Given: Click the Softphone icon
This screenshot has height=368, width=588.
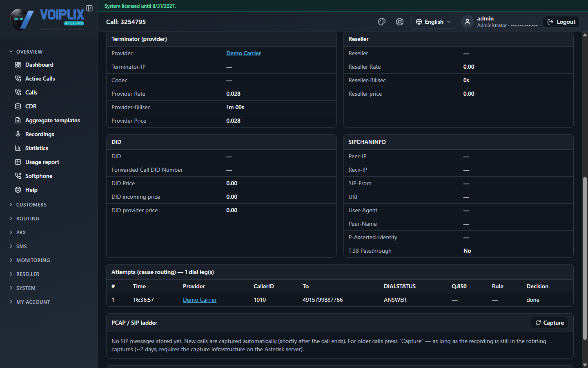Looking at the screenshot, I should point(18,176).
